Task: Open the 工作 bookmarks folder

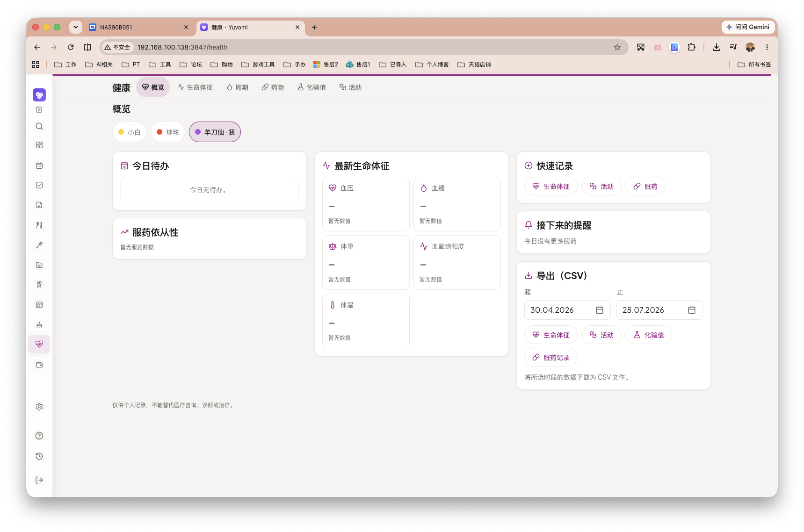Action: [65, 65]
